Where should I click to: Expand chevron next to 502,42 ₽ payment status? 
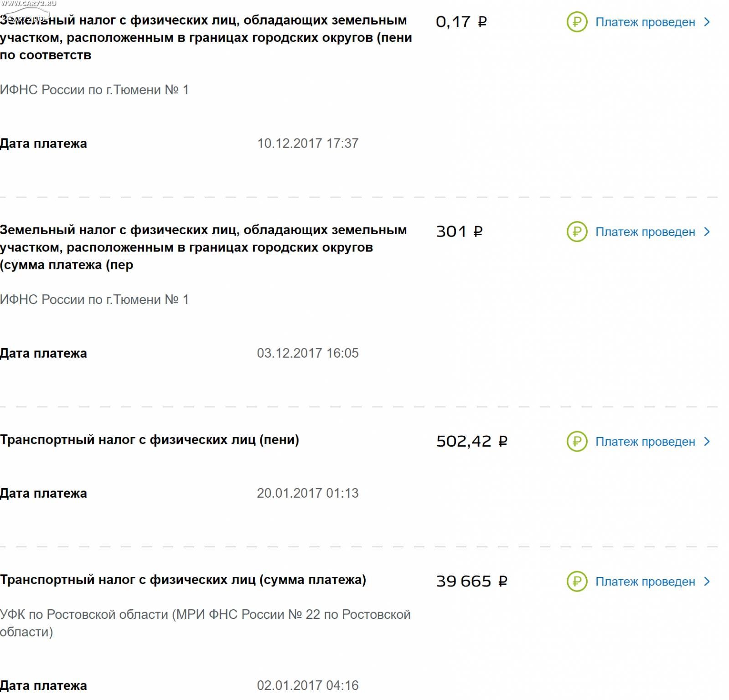[707, 441]
